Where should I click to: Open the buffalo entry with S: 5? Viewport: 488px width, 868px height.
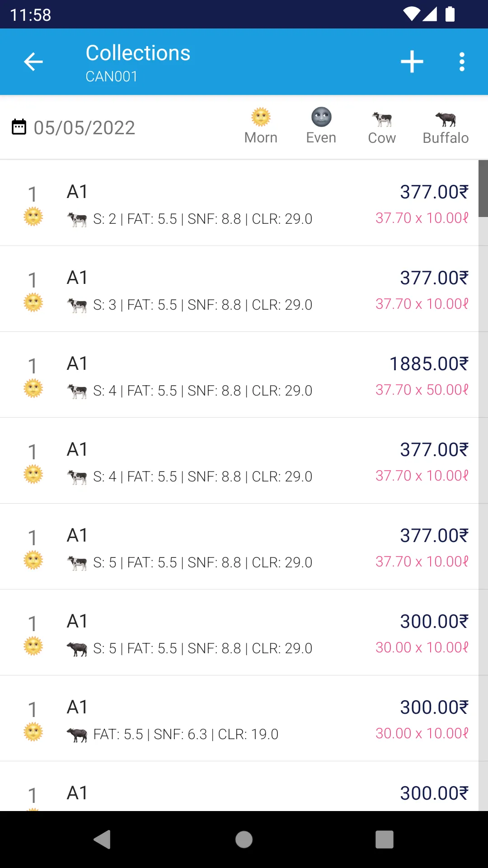[239, 632]
